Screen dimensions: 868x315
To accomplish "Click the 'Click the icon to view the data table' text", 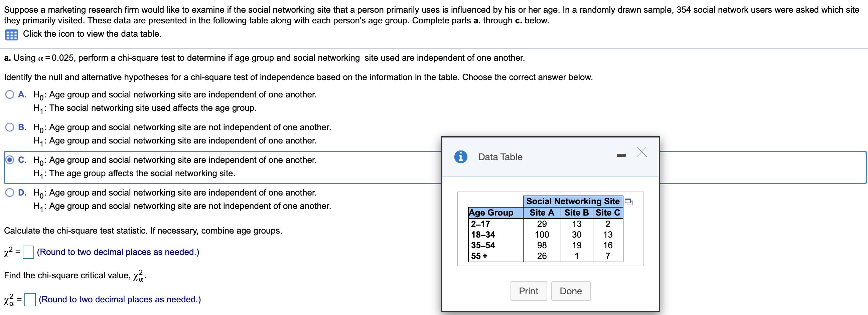I will point(92,34).
